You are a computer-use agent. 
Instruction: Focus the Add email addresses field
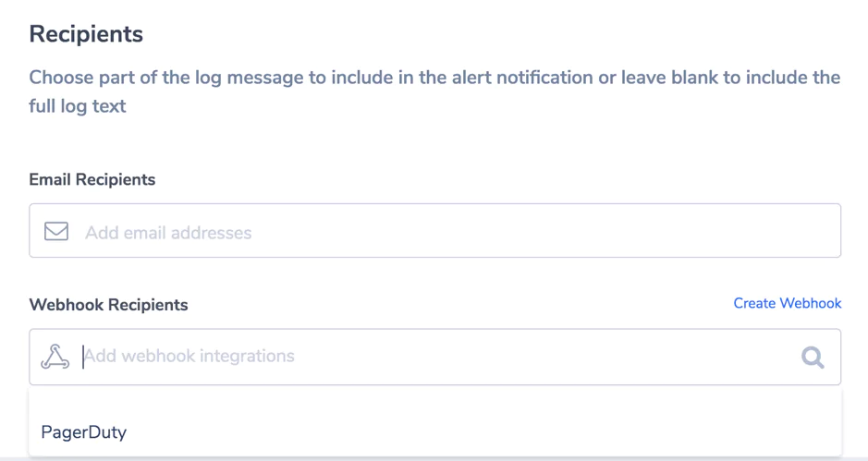pos(435,230)
